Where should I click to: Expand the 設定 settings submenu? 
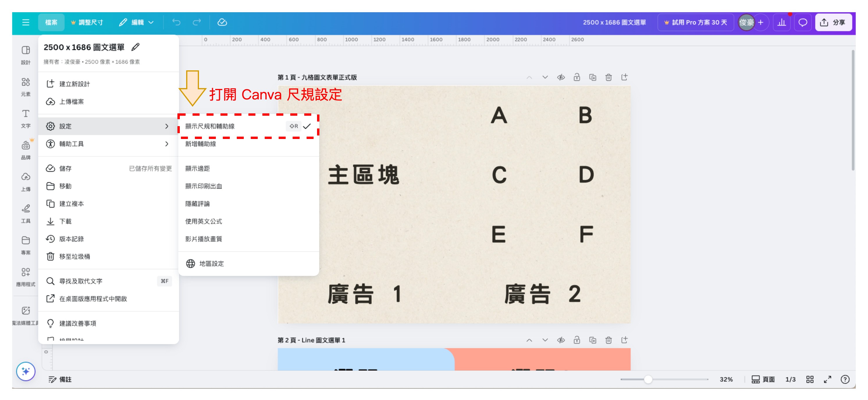(109, 126)
